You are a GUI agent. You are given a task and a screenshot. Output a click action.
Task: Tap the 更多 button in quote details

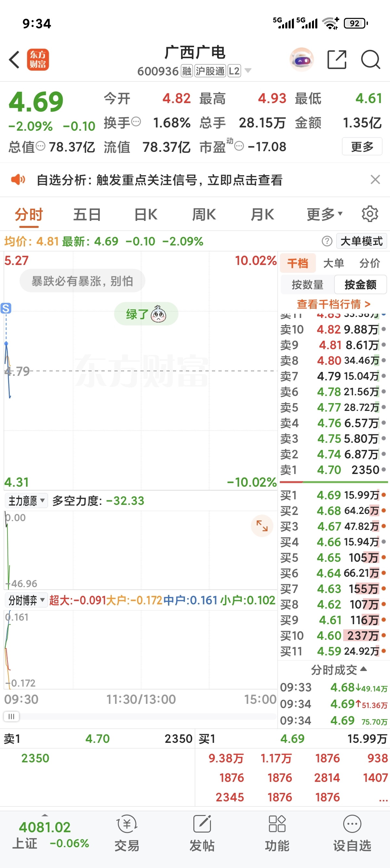tap(362, 146)
